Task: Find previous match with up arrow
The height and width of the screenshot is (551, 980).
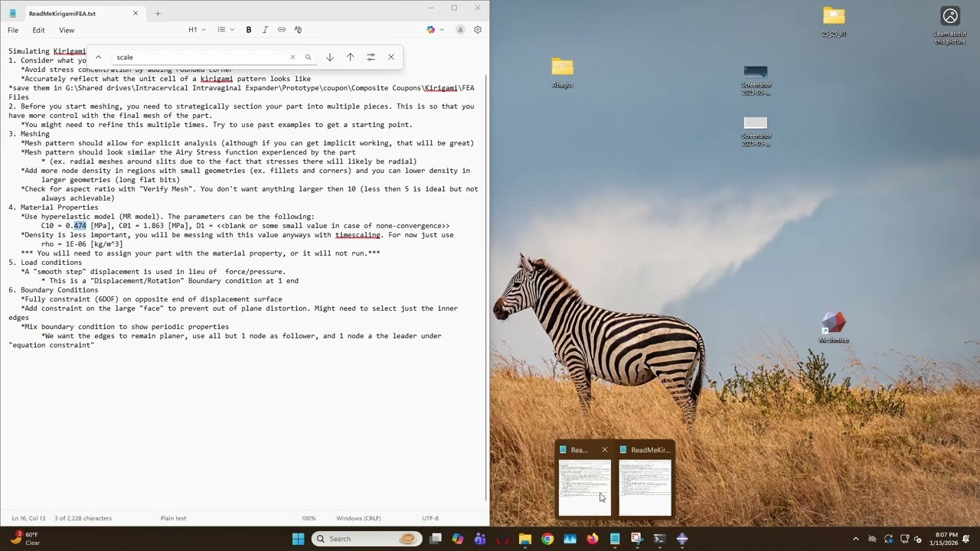Action: pyautogui.click(x=350, y=57)
